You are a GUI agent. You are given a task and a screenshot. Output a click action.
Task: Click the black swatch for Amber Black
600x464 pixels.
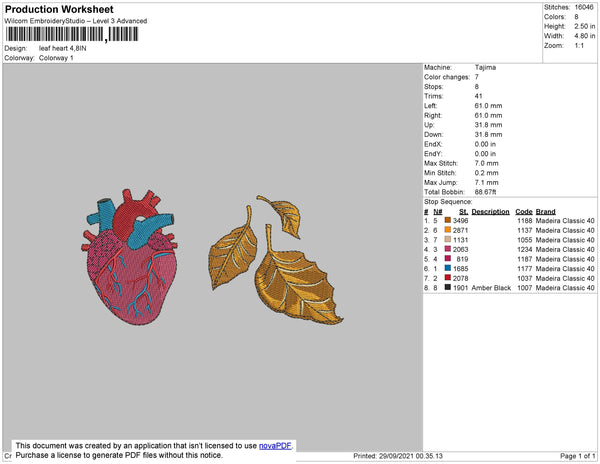coord(448,287)
